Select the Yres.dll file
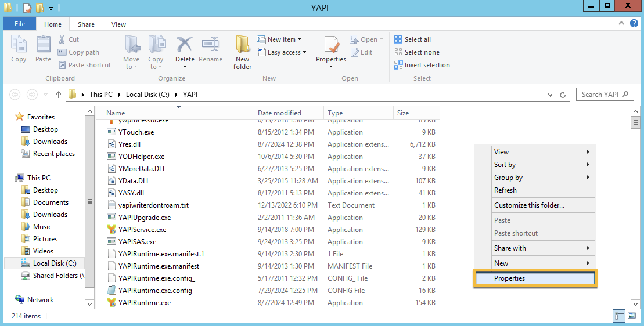This screenshot has height=326, width=644. (129, 144)
